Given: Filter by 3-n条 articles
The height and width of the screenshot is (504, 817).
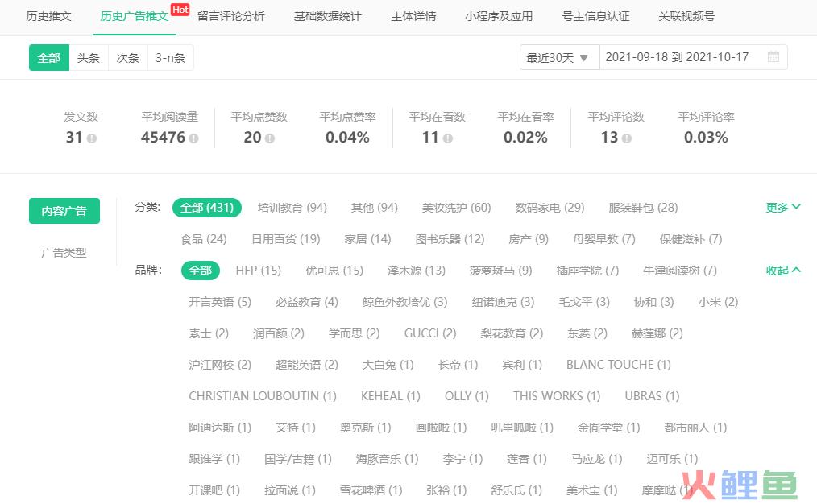Looking at the screenshot, I should (x=170, y=58).
